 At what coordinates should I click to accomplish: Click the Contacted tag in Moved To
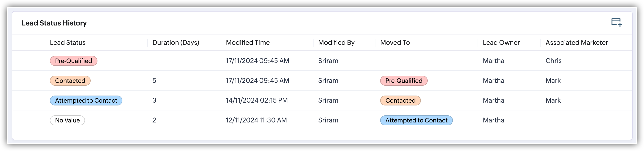400,101
